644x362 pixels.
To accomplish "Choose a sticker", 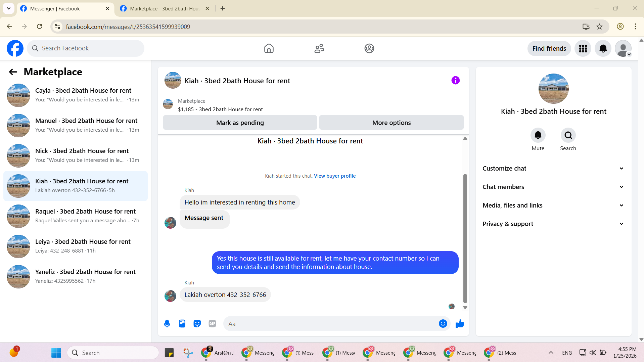I will point(197,324).
